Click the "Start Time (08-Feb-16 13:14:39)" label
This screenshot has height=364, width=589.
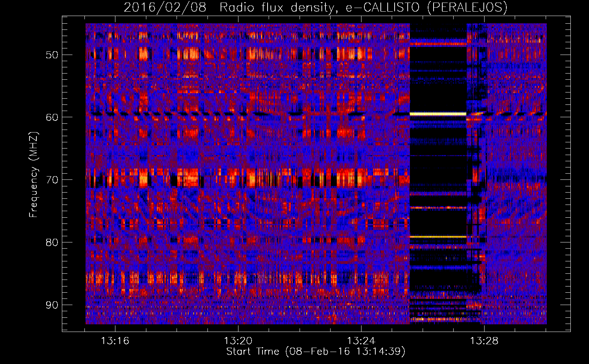(316, 352)
